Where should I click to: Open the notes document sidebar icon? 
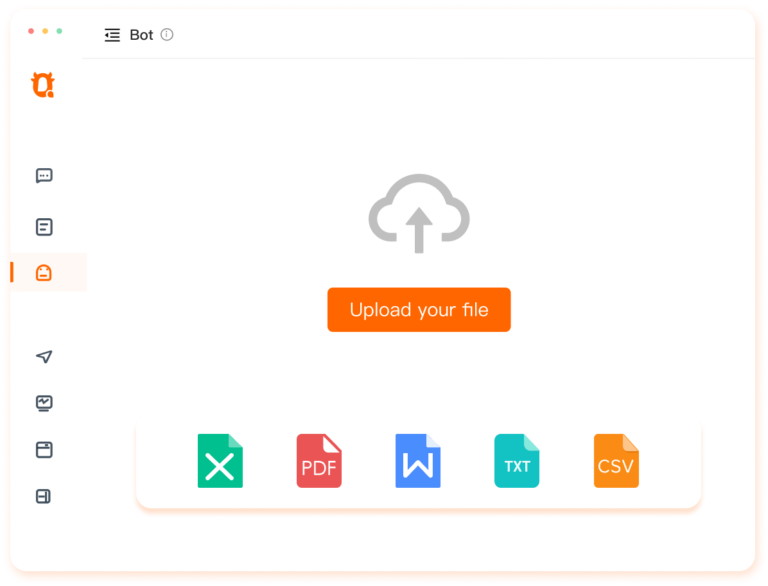(44, 227)
